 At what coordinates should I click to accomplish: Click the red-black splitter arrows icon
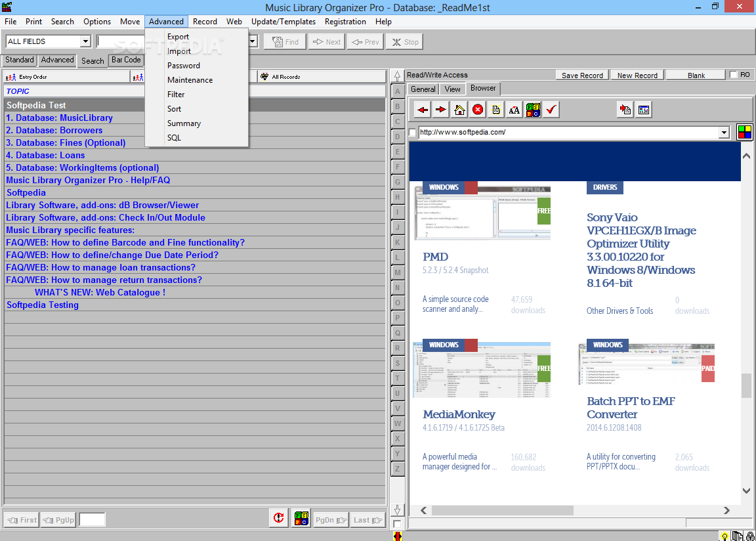(x=398, y=536)
